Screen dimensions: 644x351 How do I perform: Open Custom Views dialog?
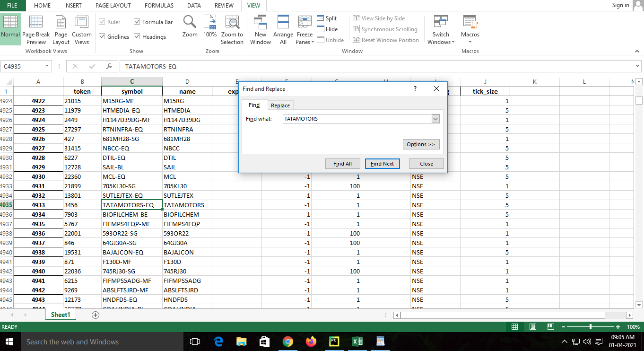pos(82,29)
